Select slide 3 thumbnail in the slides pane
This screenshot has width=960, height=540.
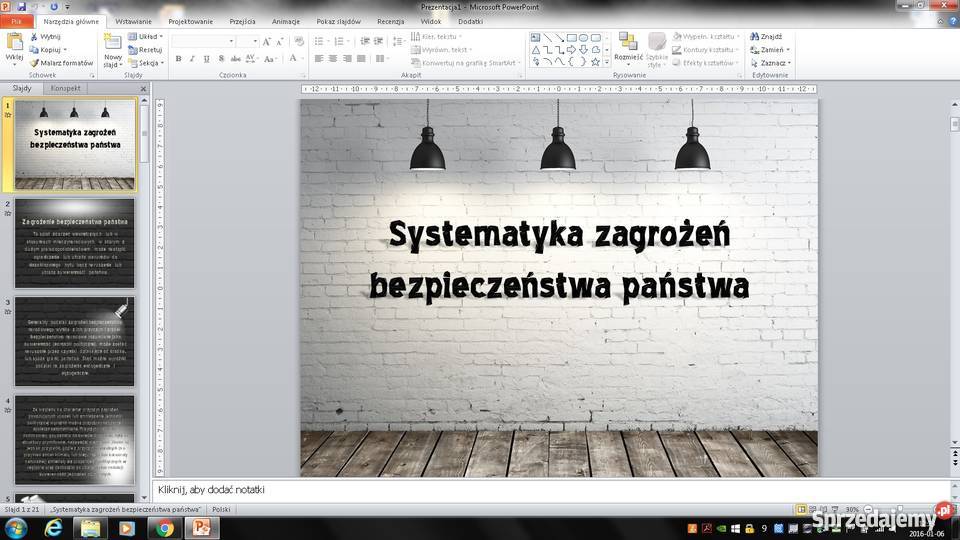[74, 340]
